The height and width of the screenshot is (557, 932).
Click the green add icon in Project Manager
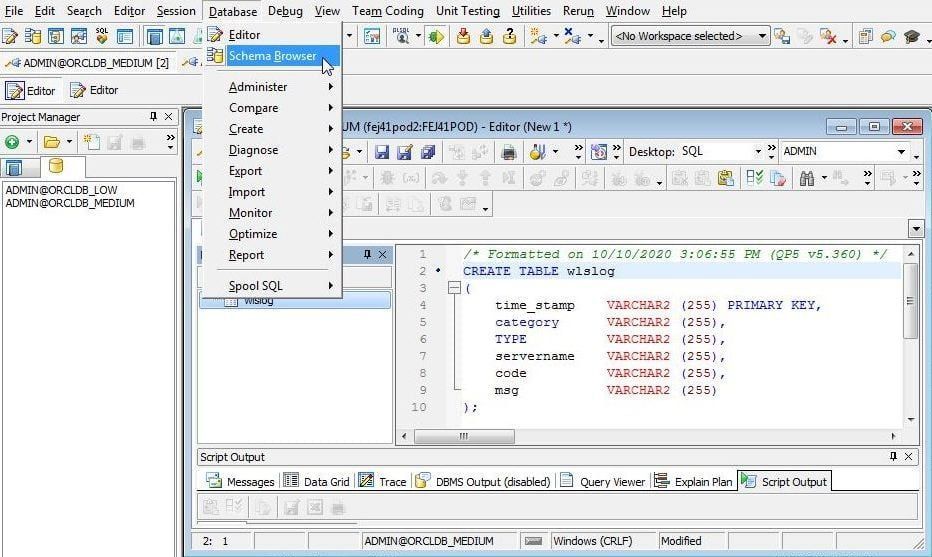[x=13, y=142]
